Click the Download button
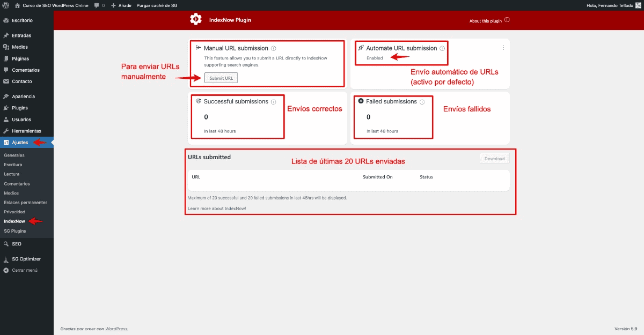 (x=494, y=159)
